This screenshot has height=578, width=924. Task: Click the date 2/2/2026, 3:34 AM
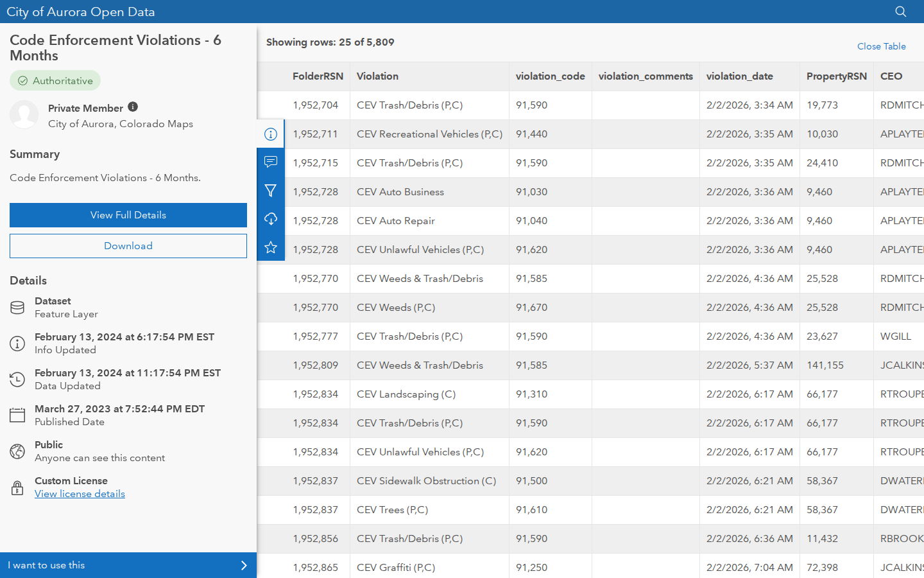[749, 105]
